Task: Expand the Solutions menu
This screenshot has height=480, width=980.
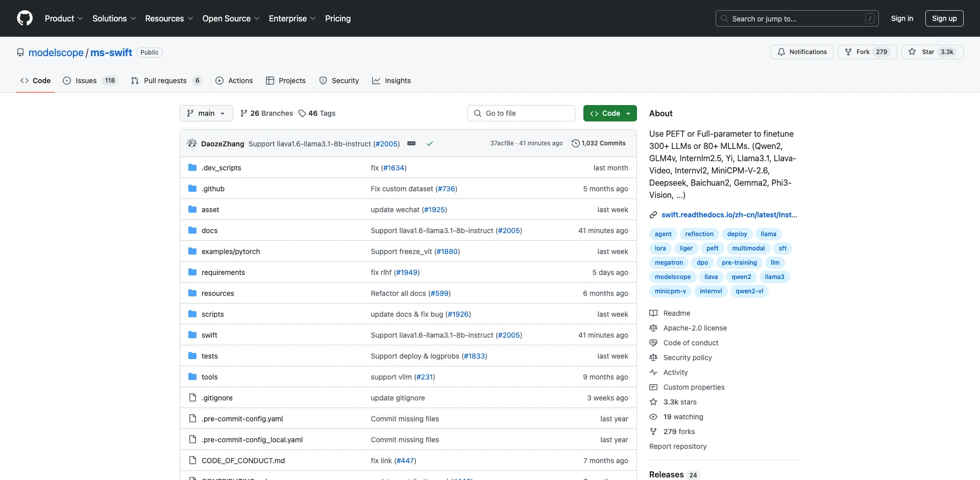Action: (x=114, y=18)
